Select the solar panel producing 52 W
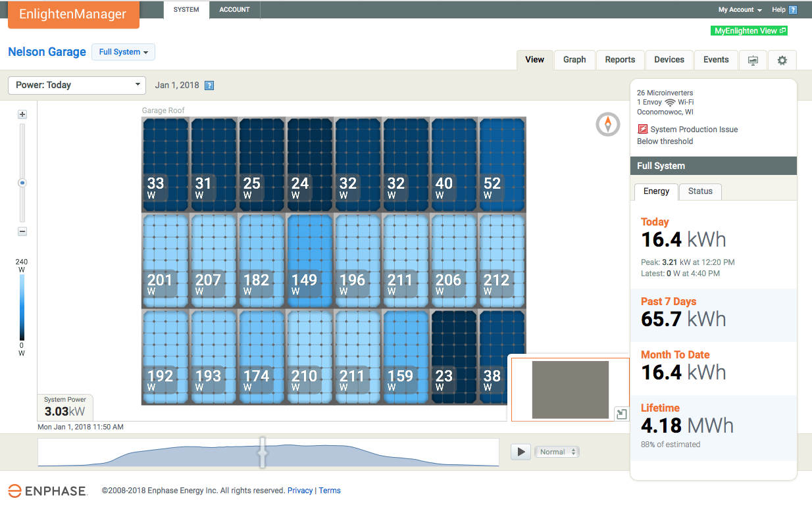The height and width of the screenshot is (509, 812). [502, 164]
